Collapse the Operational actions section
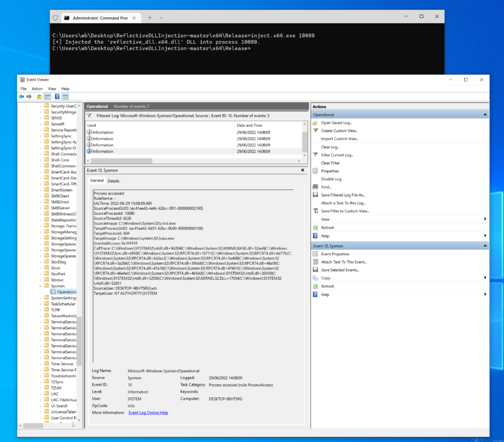Viewport: 504px width, 442px height. [485, 115]
